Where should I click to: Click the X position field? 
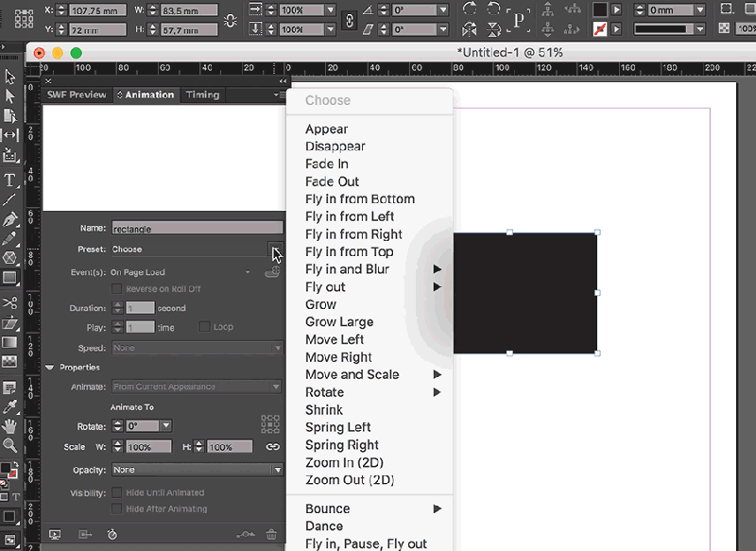click(x=98, y=10)
